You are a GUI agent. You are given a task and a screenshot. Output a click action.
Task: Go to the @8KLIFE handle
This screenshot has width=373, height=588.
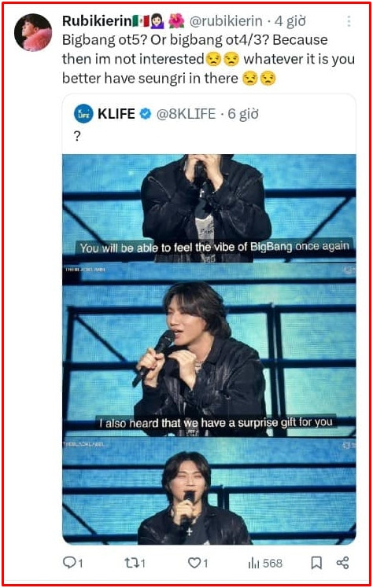click(x=186, y=114)
